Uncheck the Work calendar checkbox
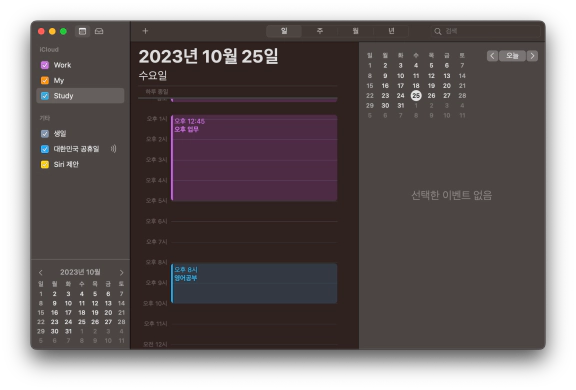 [45, 65]
